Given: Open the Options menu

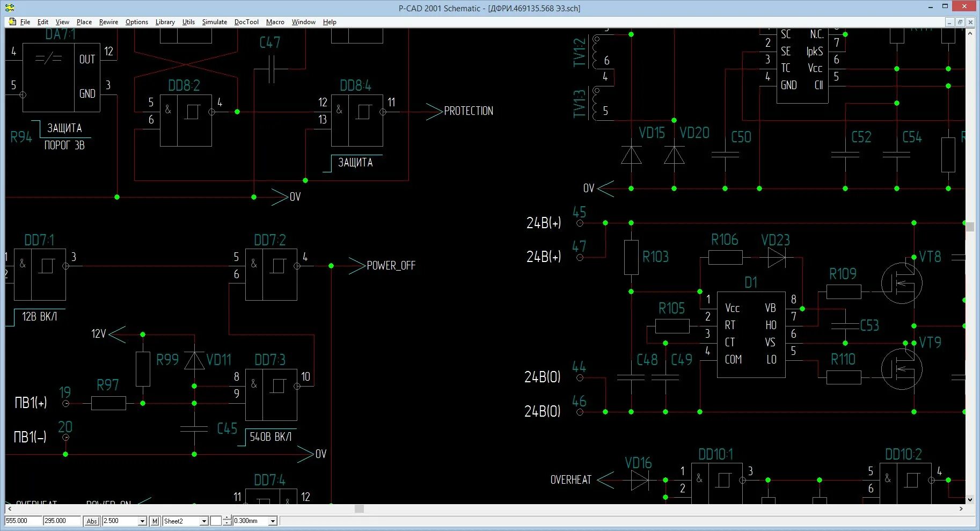Looking at the screenshot, I should click(x=137, y=22).
